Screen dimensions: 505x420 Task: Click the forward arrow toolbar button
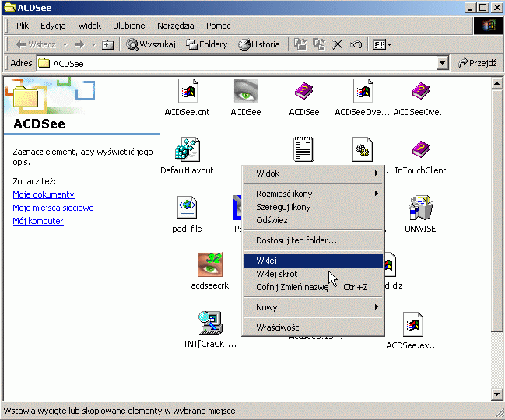[x=79, y=44]
